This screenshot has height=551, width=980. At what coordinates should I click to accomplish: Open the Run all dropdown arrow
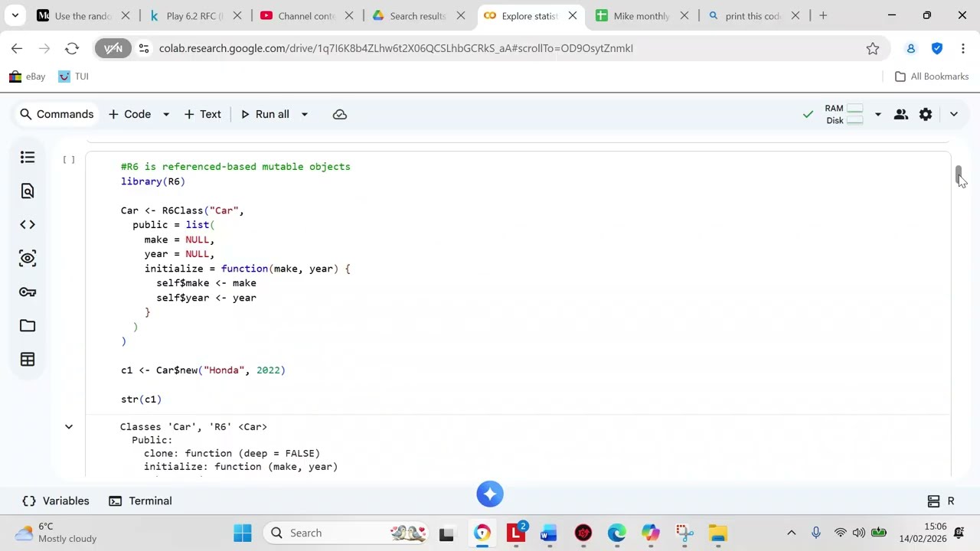304,114
